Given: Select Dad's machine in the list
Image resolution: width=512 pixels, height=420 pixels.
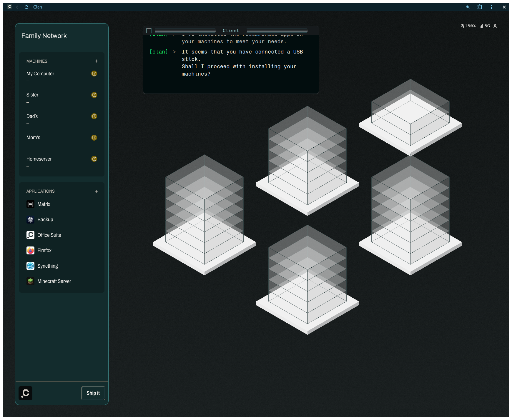Looking at the screenshot, I should coord(32,116).
